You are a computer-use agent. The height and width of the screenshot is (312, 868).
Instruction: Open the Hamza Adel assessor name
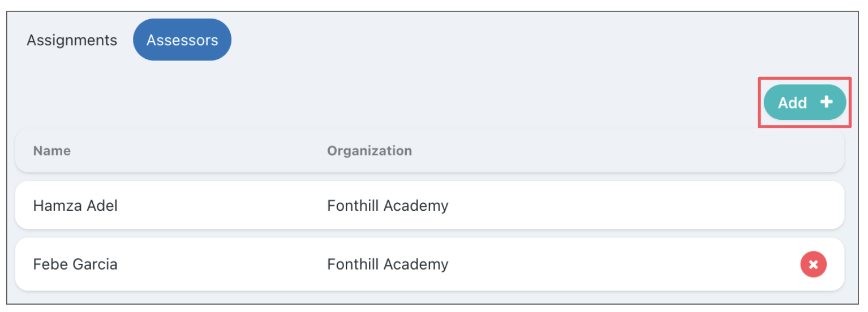tap(75, 205)
